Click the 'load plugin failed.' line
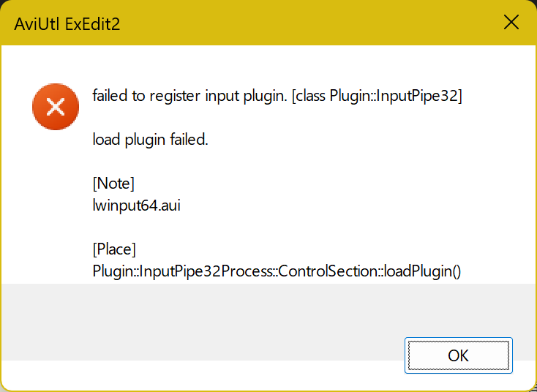This screenshot has width=537, height=392. coord(151,140)
